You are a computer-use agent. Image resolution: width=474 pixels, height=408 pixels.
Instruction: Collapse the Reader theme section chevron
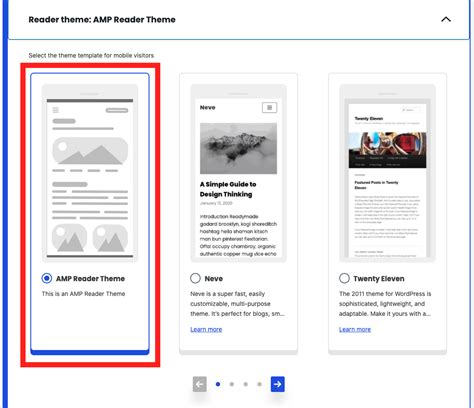[446, 19]
